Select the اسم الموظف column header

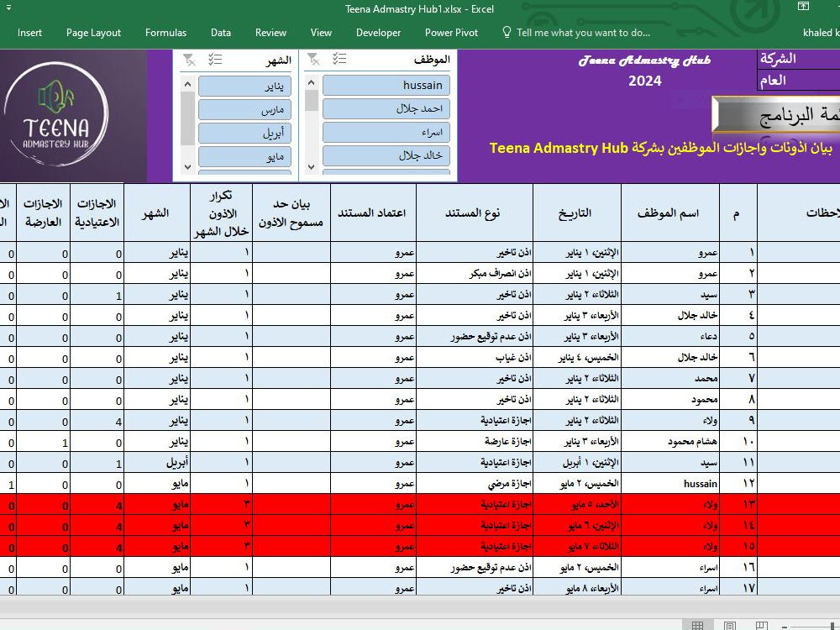(x=670, y=213)
